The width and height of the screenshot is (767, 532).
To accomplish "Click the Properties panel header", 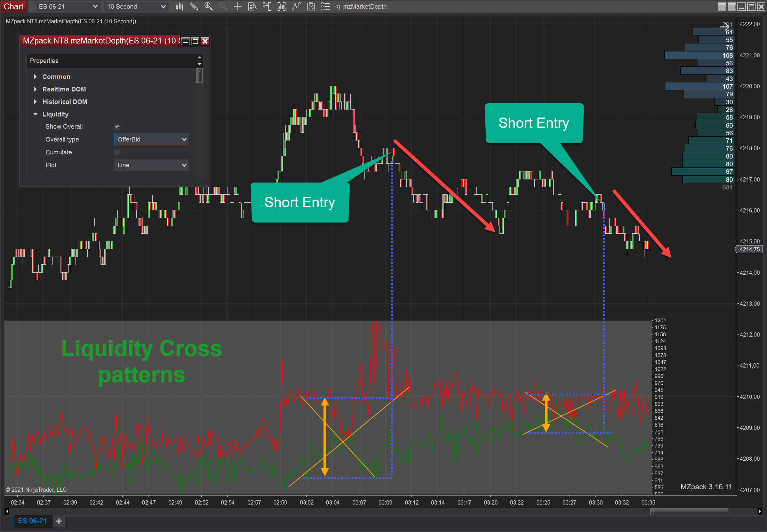I will (112, 61).
